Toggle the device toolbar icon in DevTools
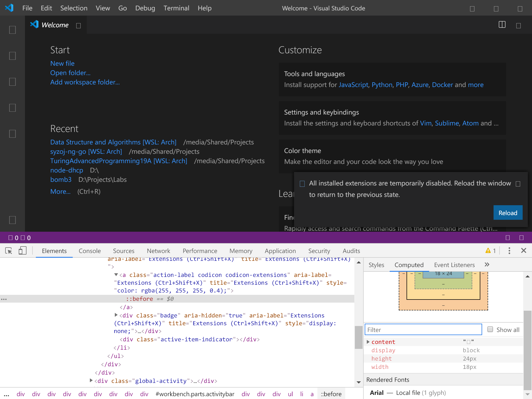The image size is (532, 399). tap(23, 251)
